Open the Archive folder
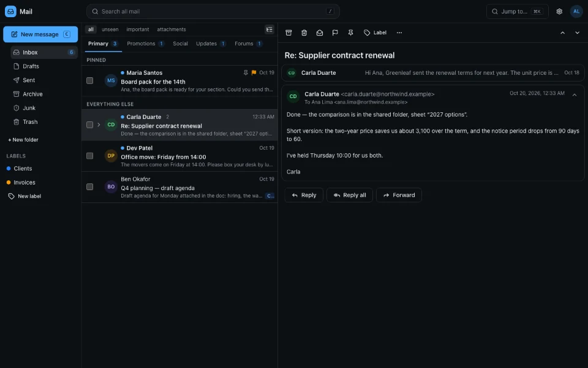Image resolution: width=588 pixels, height=368 pixels. [44, 94]
